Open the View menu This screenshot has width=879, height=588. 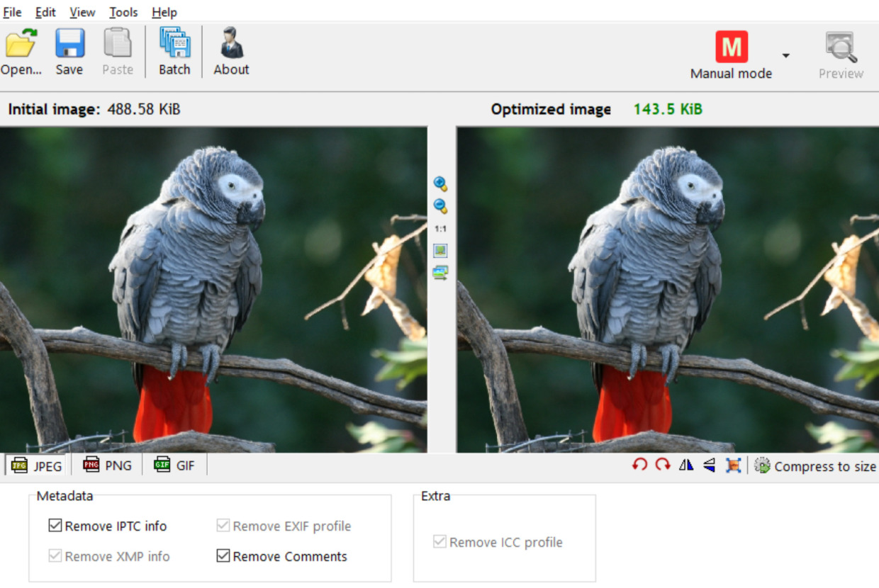tap(82, 12)
